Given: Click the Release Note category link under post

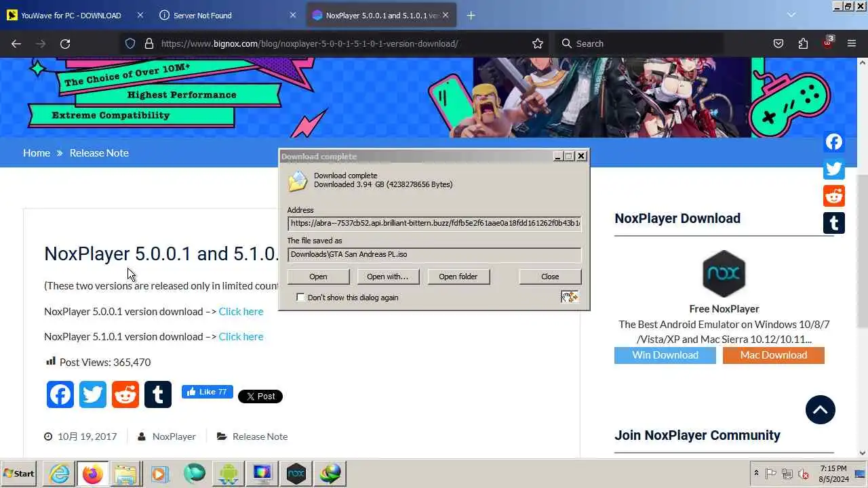Looking at the screenshot, I should pos(260,436).
